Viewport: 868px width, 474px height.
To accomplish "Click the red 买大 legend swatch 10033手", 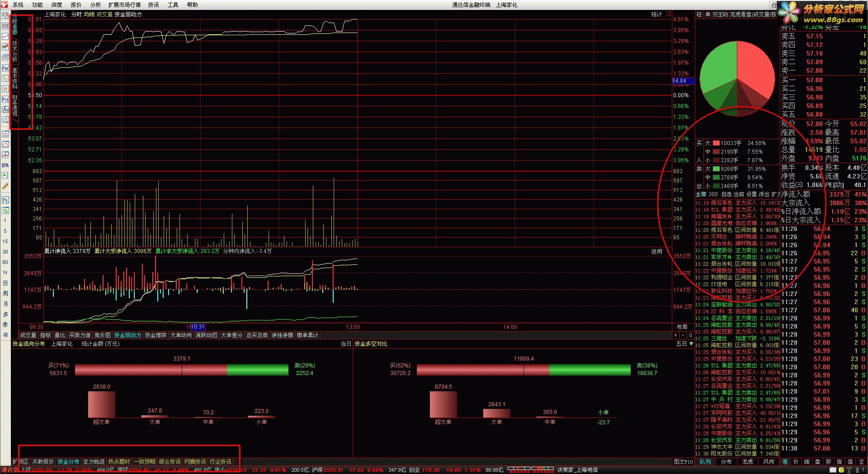I will (716, 143).
